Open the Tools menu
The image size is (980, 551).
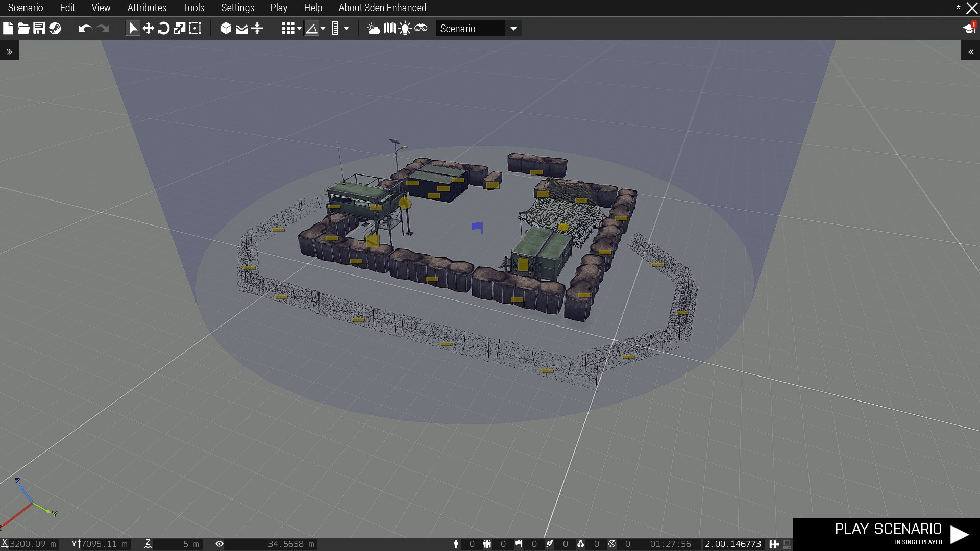click(193, 8)
